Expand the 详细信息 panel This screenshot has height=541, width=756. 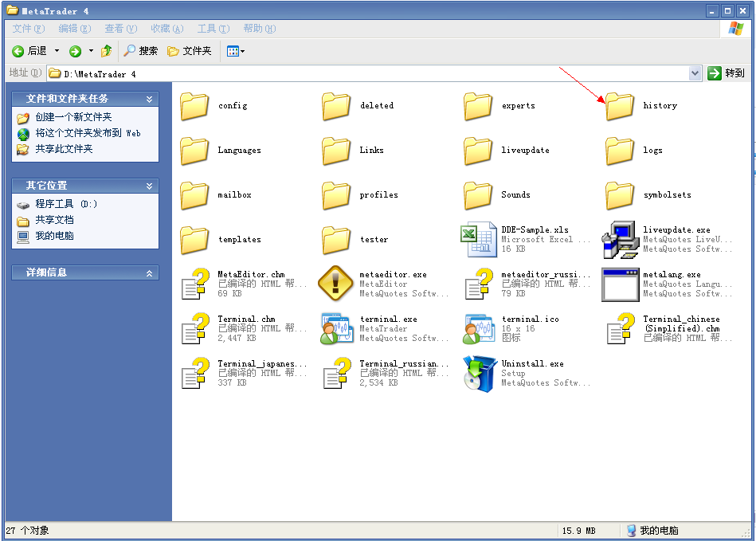click(149, 272)
